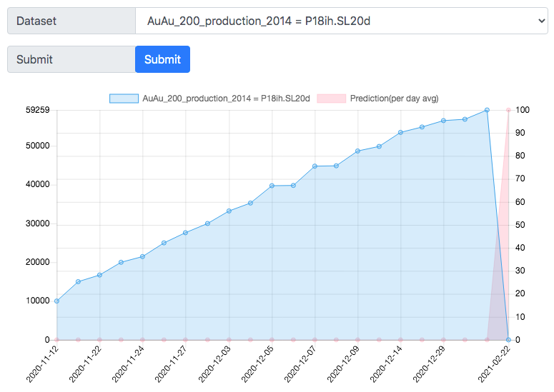Click the blue Submit button
The height and width of the screenshot is (392, 554).
[162, 59]
